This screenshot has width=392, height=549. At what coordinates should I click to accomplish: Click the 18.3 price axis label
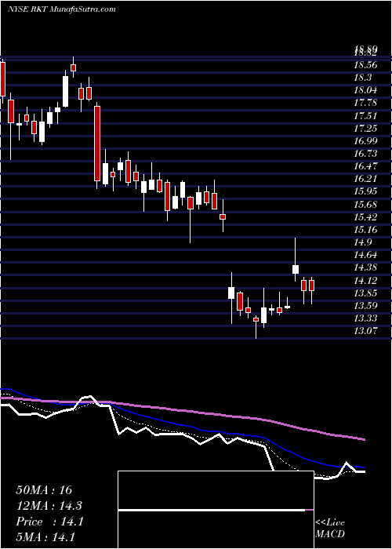pyautogui.click(x=363, y=78)
